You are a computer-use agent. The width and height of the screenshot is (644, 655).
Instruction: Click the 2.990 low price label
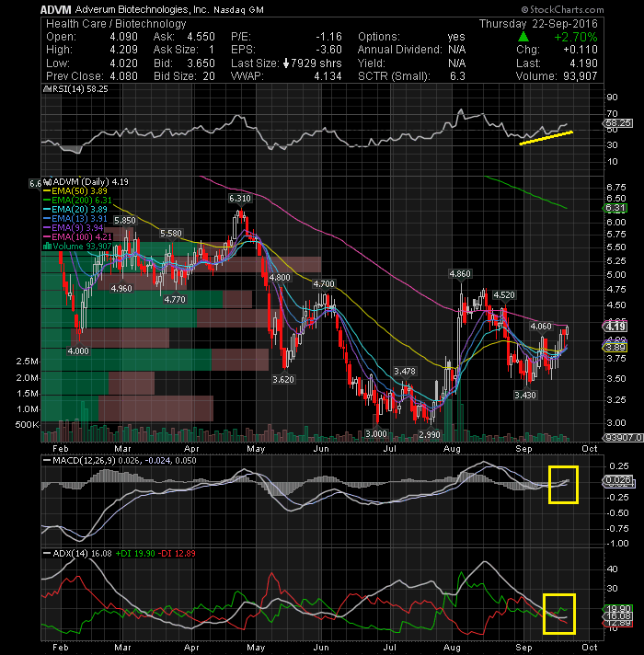(x=430, y=434)
